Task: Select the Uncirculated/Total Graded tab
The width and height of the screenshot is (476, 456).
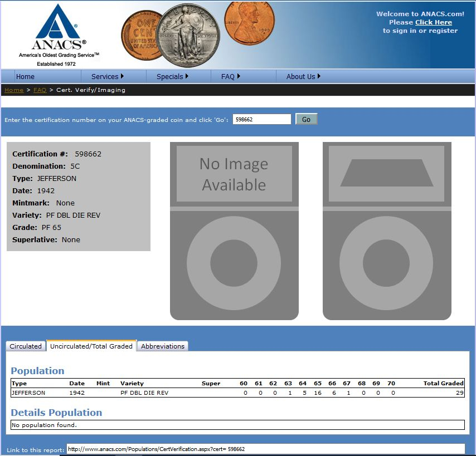Action: [x=91, y=346]
